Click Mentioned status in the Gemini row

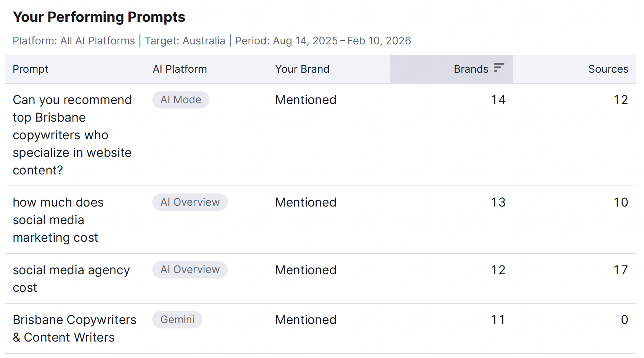pyautogui.click(x=306, y=320)
